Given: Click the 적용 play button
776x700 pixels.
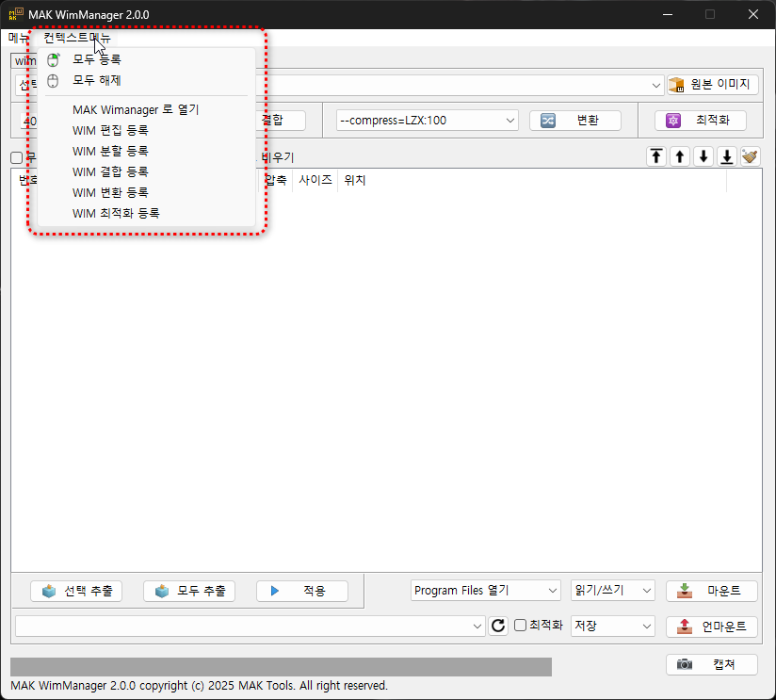Looking at the screenshot, I should pos(302,591).
